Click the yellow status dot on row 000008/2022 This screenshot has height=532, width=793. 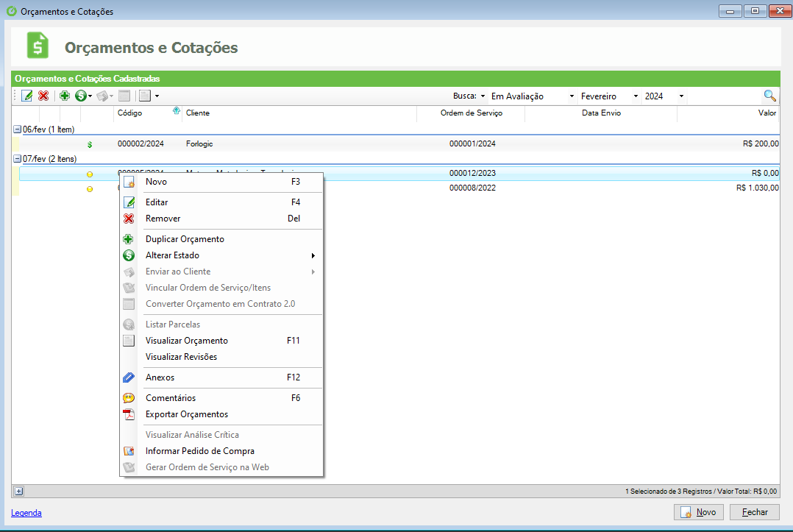point(90,189)
